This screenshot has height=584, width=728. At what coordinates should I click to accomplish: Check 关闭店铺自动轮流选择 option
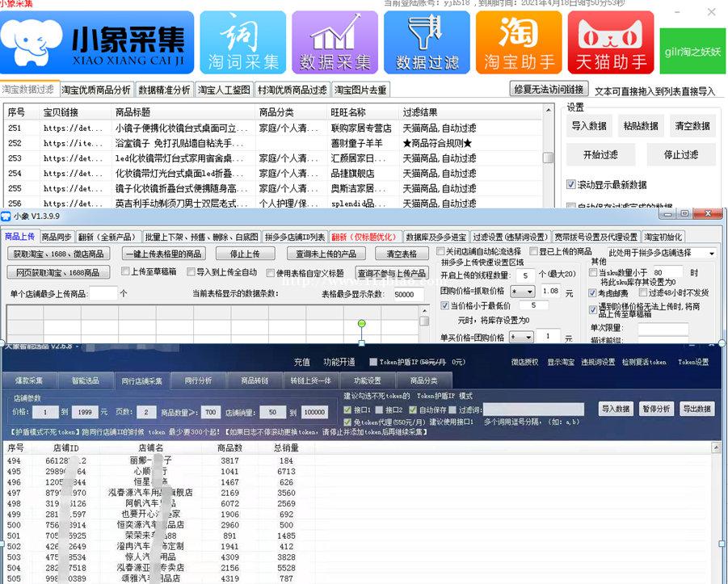[x=440, y=251]
